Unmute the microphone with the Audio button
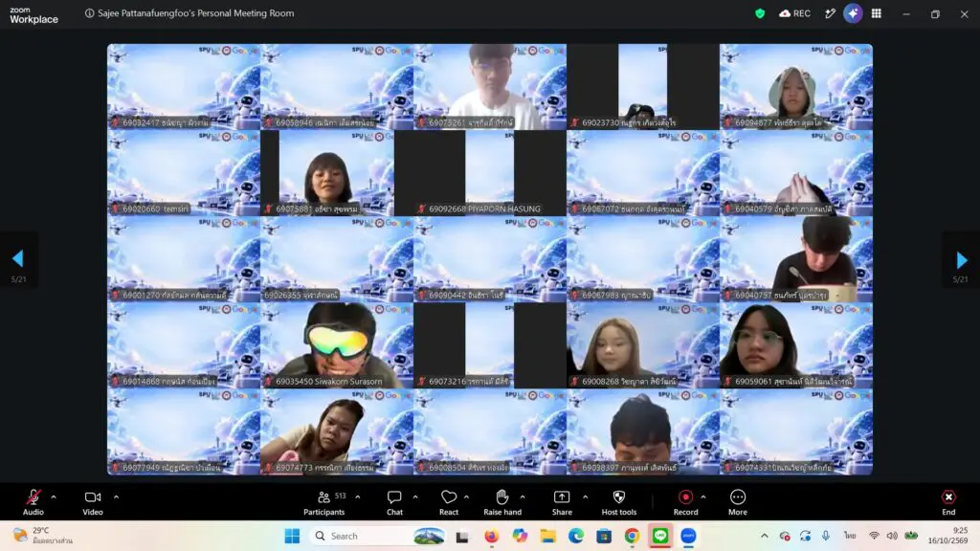Image resolution: width=980 pixels, height=551 pixels. (x=33, y=502)
